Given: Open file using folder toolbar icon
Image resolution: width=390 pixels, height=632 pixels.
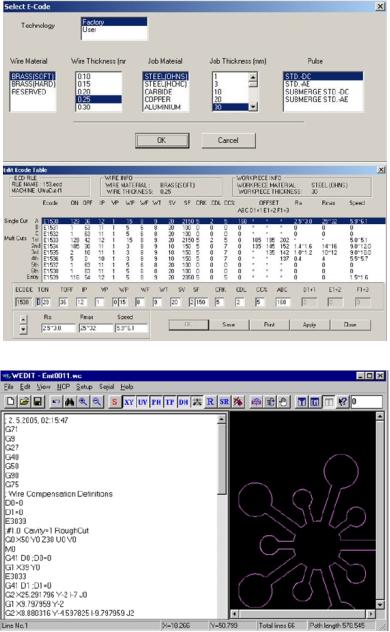Looking at the screenshot, I should click(x=25, y=401).
